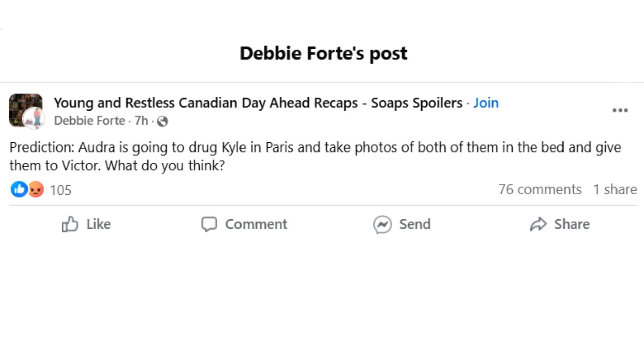The image size is (644, 362).
Task: Join the Young and Restless group
Action: 486,103
